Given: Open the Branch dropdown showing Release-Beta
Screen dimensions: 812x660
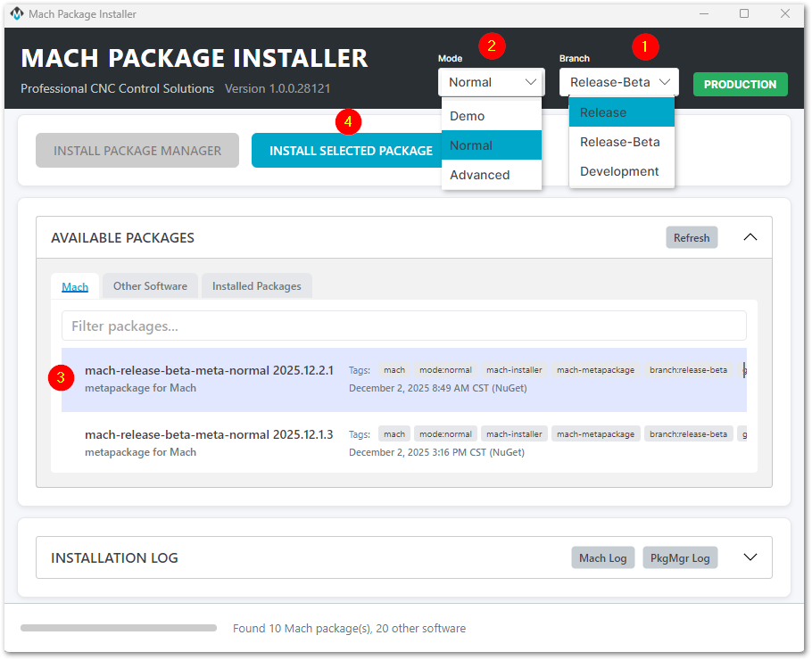Looking at the screenshot, I should pos(619,82).
